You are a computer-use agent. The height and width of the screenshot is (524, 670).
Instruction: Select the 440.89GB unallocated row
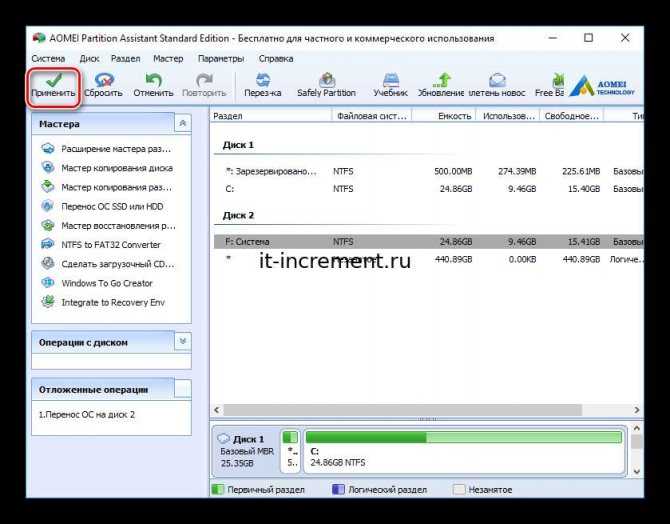429,259
